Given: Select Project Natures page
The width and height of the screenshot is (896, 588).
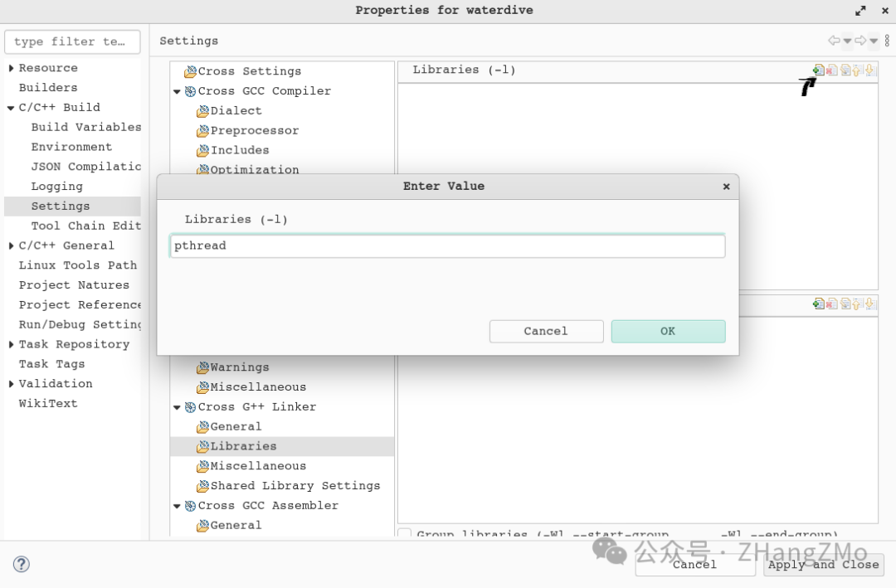Looking at the screenshot, I should pyautogui.click(x=75, y=285).
